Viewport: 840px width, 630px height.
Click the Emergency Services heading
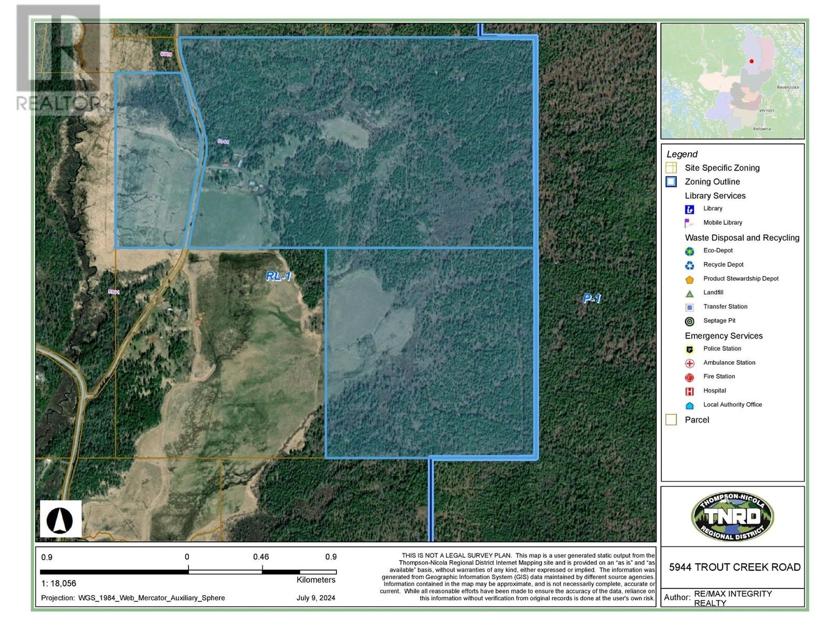tap(723, 336)
